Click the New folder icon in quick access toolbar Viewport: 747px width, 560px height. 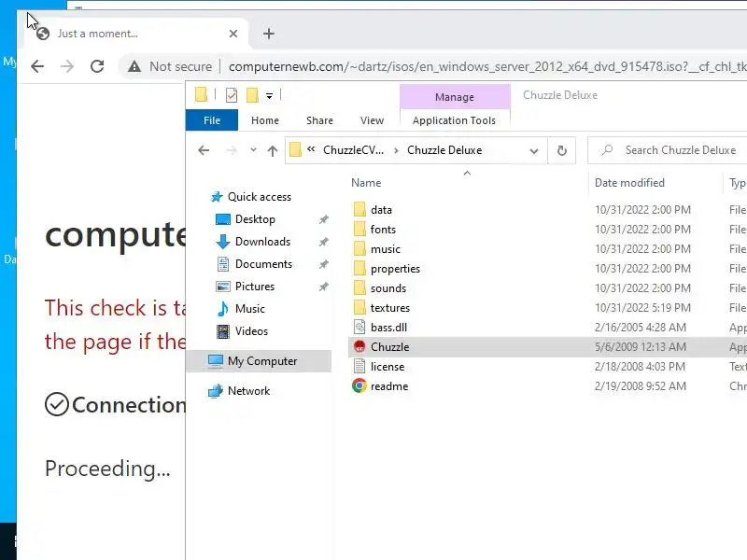coord(252,95)
